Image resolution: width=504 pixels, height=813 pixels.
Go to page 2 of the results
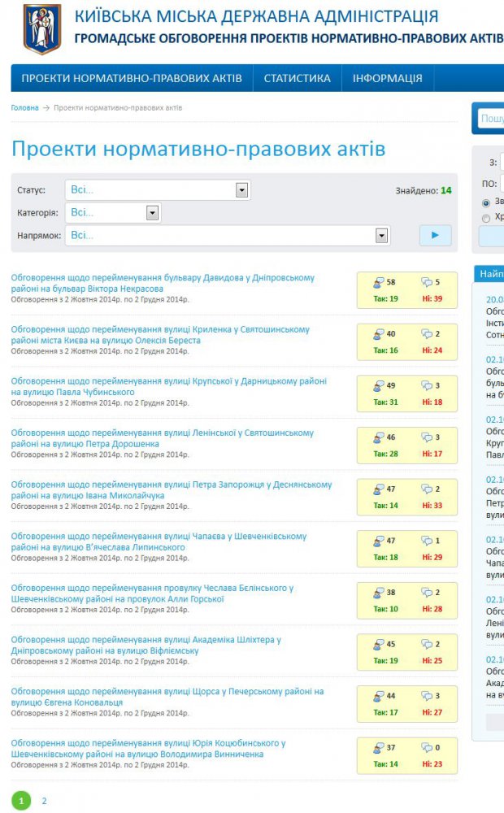pyautogui.click(x=44, y=801)
